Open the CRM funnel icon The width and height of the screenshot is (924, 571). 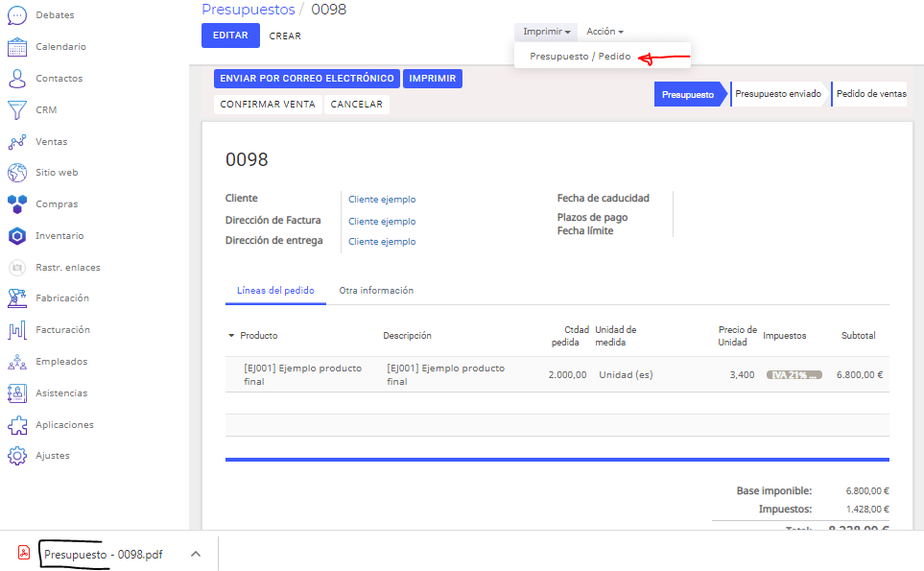17,110
